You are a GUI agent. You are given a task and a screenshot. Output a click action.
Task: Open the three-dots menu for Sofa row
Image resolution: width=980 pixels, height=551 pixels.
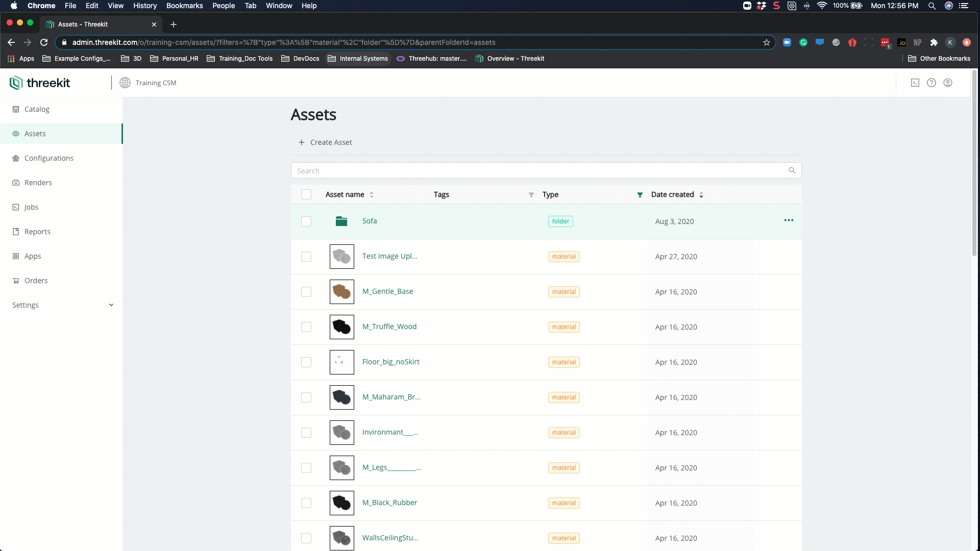tap(789, 220)
